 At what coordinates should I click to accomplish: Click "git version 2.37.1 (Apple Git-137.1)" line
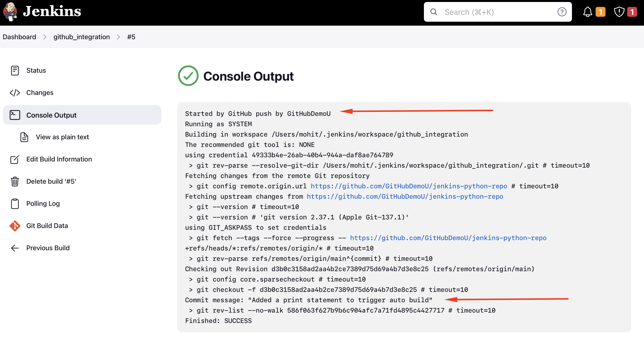click(299, 217)
